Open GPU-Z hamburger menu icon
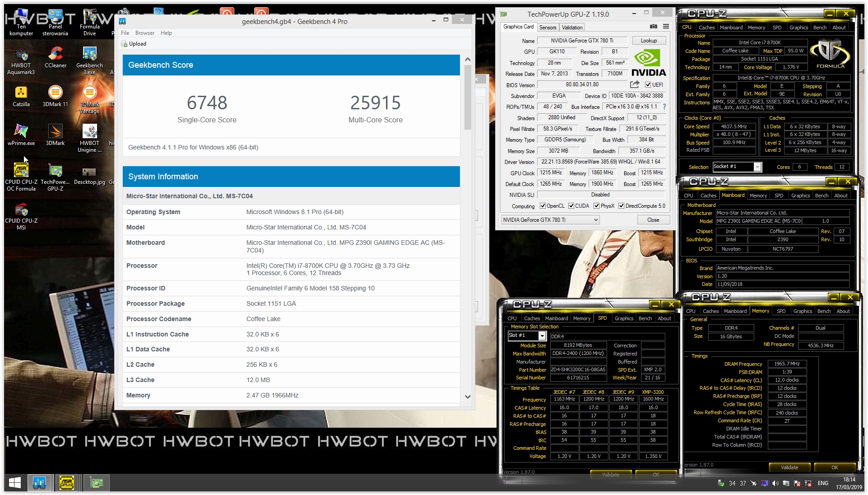Image resolution: width=868 pixels, height=495 pixels. point(666,27)
